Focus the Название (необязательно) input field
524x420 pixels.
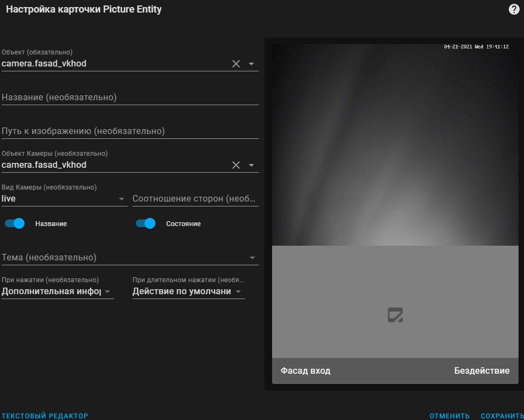pyautogui.click(x=130, y=98)
